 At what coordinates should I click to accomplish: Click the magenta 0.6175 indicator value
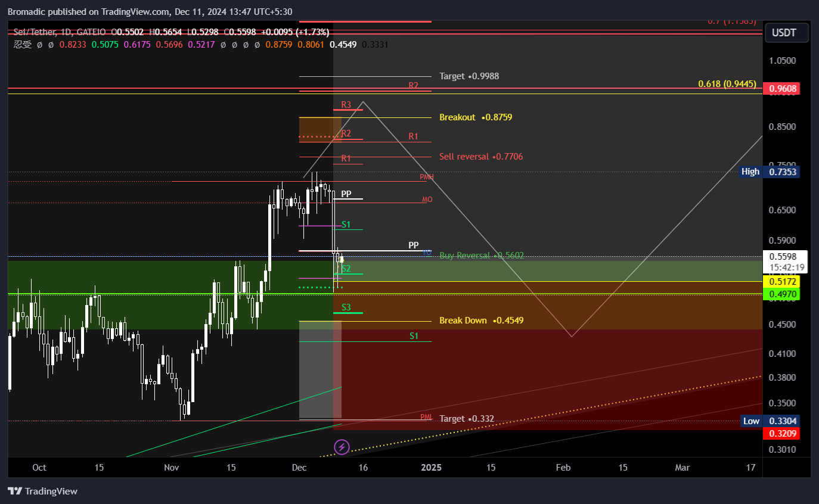137,44
